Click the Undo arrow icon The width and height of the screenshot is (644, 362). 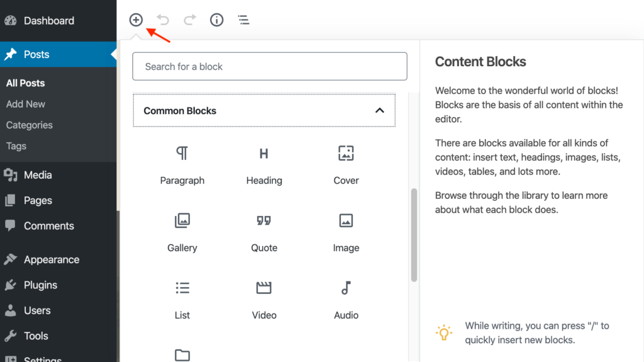point(163,20)
